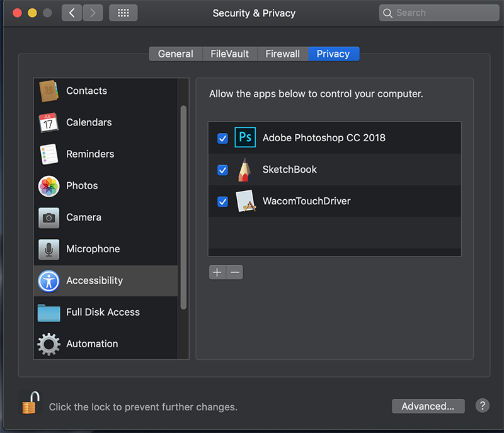Select Calendars in the privacy list

105,122
